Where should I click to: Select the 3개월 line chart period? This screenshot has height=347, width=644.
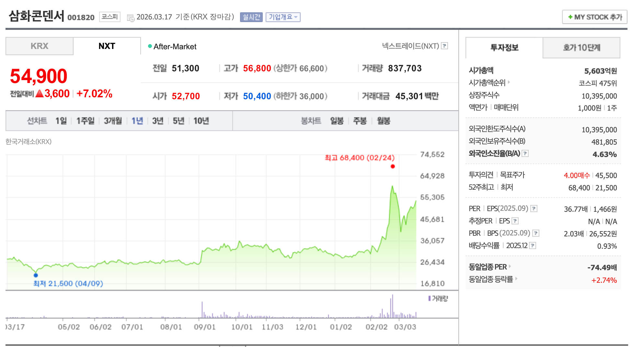[x=113, y=121]
